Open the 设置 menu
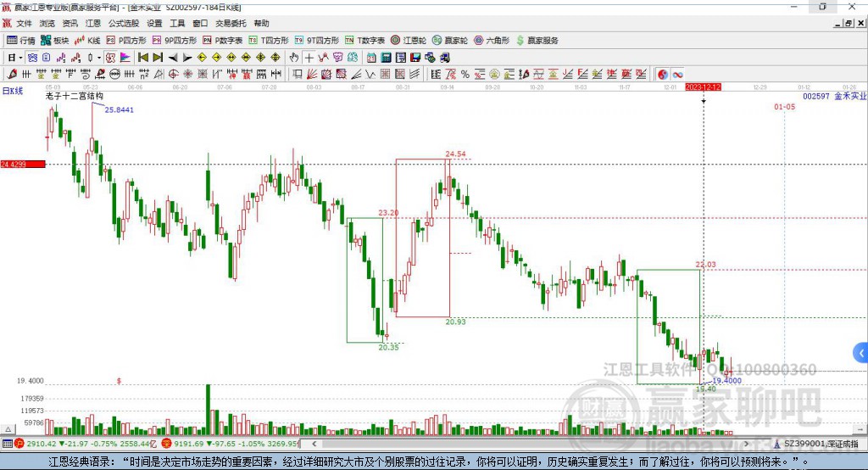 [154, 23]
